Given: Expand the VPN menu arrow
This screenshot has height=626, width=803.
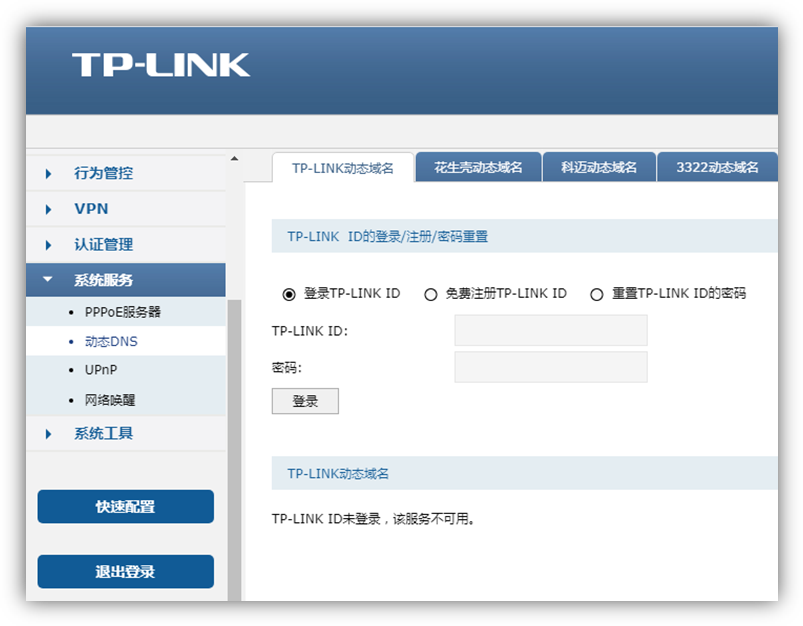Looking at the screenshot, I should click(x=48, y=209).
